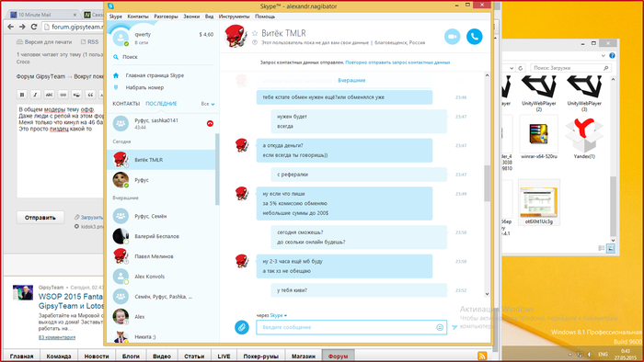Select Павел Мелихов conversation

coord(161,256)
